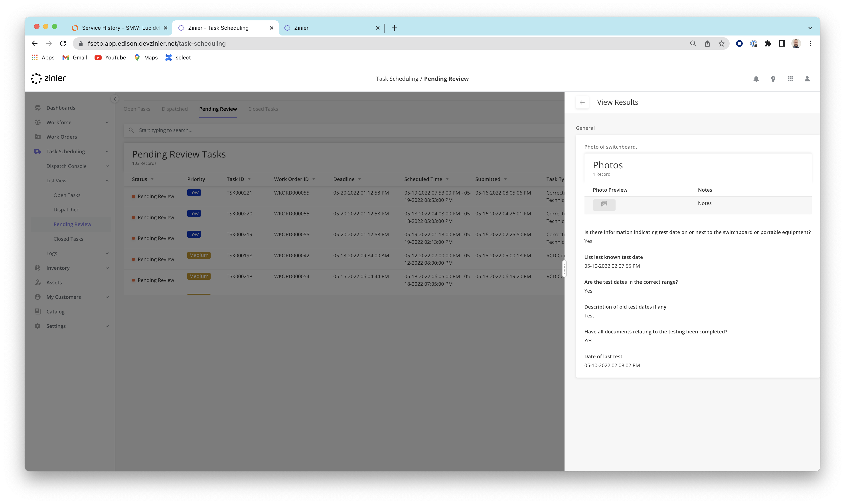
Task: Open the switchboard photo thumbnail
Action: (604, 205)
